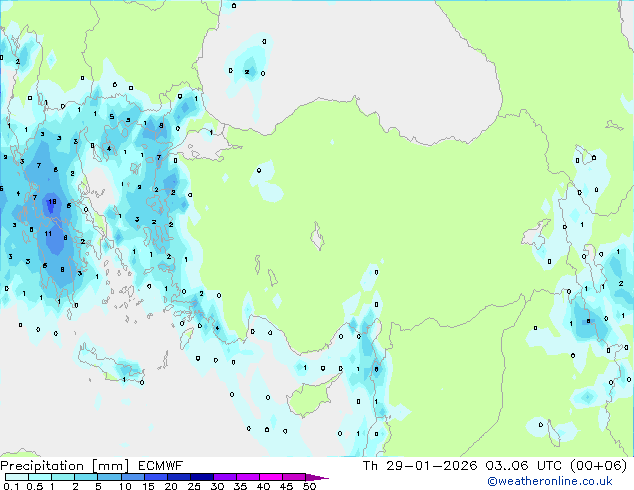Click the '11' precipitation value on map

click(48, 233)
